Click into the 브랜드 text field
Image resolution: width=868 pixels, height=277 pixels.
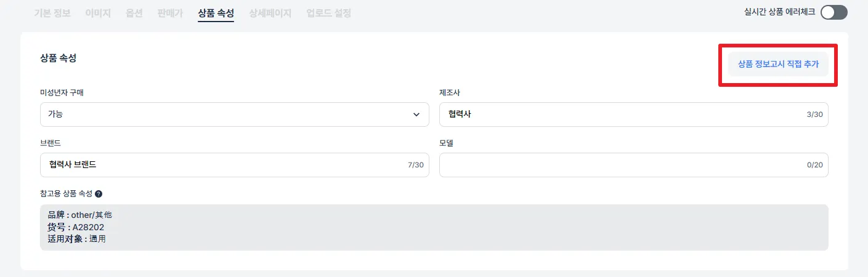coord(222,165)
